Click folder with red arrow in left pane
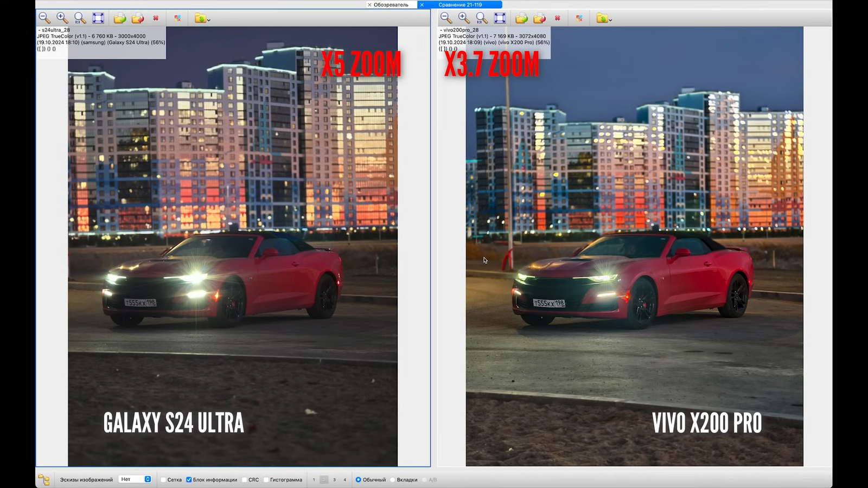The image size is (868, 488). 138,18
